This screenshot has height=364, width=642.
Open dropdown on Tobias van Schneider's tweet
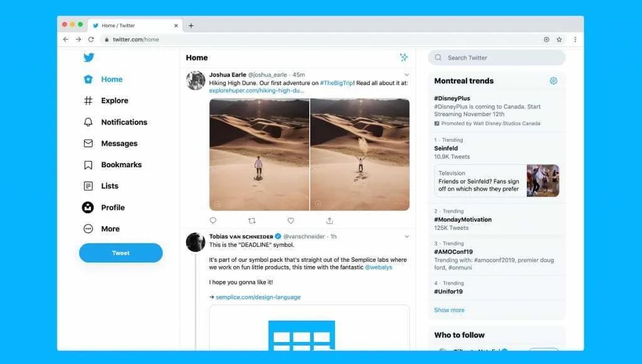(406, 237)
